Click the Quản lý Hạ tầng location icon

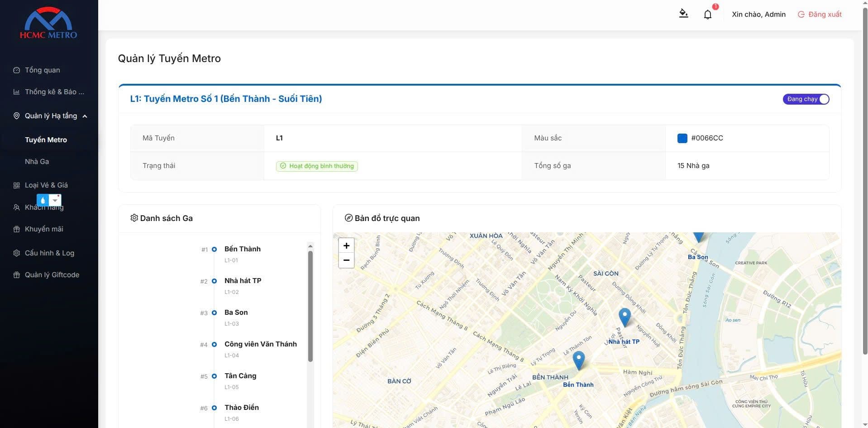pyautogui.click(x=17, y=116)
